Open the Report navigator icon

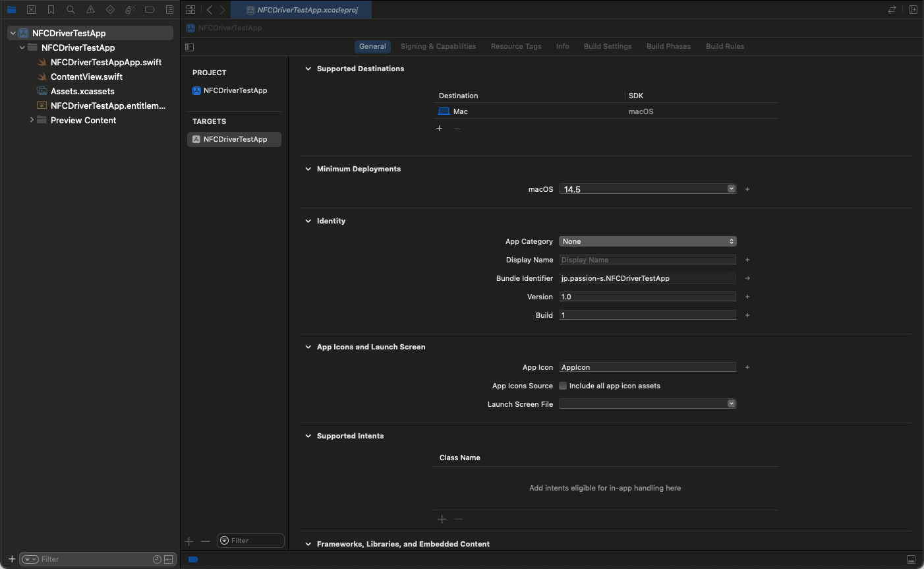[x=169, y=10]
